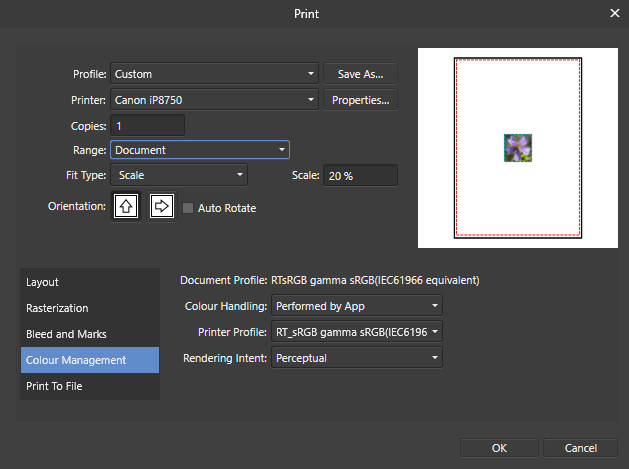Switch to the Layout section
Image resolution: width=629 pixels, height=469 pixels.
(90, 282)
